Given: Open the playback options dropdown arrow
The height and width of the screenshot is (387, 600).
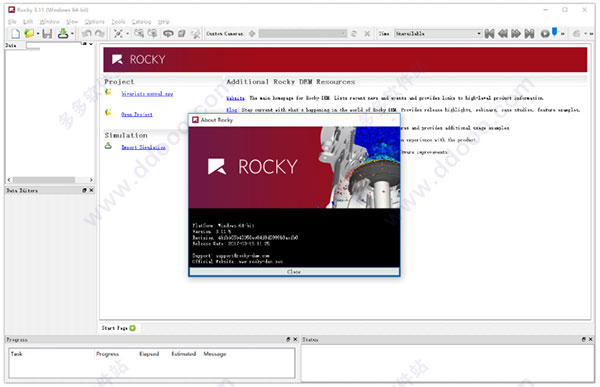Looking at the screenshot, I should (x=562, y=34).
